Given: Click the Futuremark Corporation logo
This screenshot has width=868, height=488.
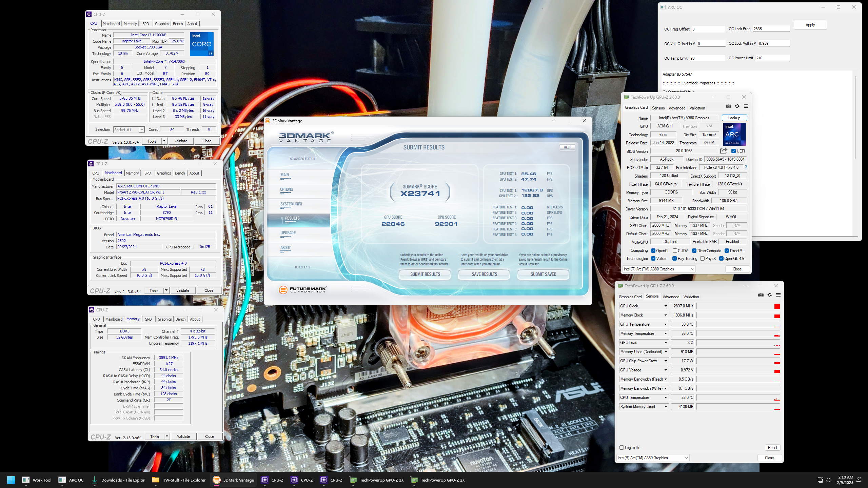Looking at the screenshot, I should (302, 290).
